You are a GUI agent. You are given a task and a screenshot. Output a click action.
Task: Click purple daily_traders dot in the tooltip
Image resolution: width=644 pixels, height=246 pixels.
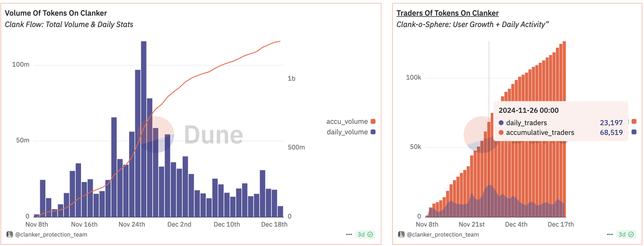click(x=501, y=123)
